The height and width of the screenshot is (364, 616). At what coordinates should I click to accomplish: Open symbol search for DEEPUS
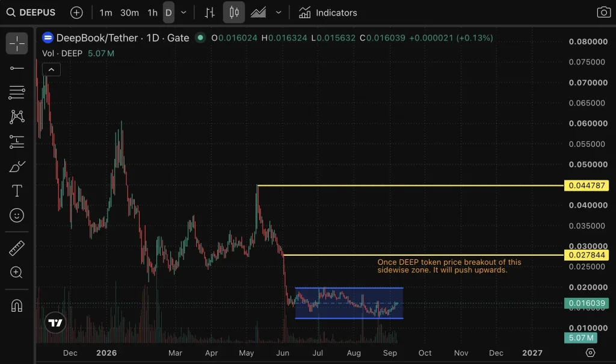coord(31,13)
